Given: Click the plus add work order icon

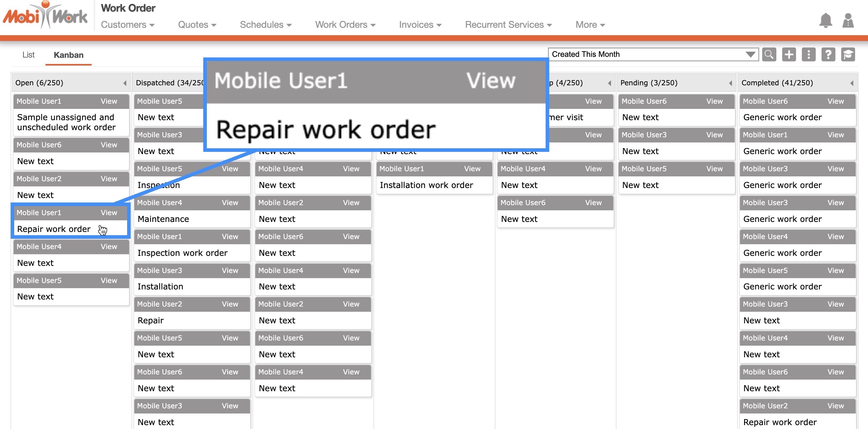Looking at the screenshot, I should 789,54.
